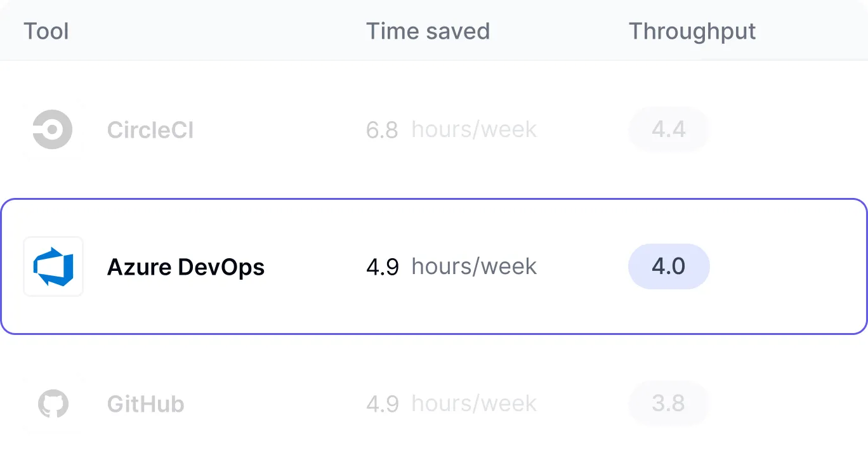The height and width of the screenshot is (472, 868).
Task: Select the CircleCI tool name
Action: (x=150, y=130)
